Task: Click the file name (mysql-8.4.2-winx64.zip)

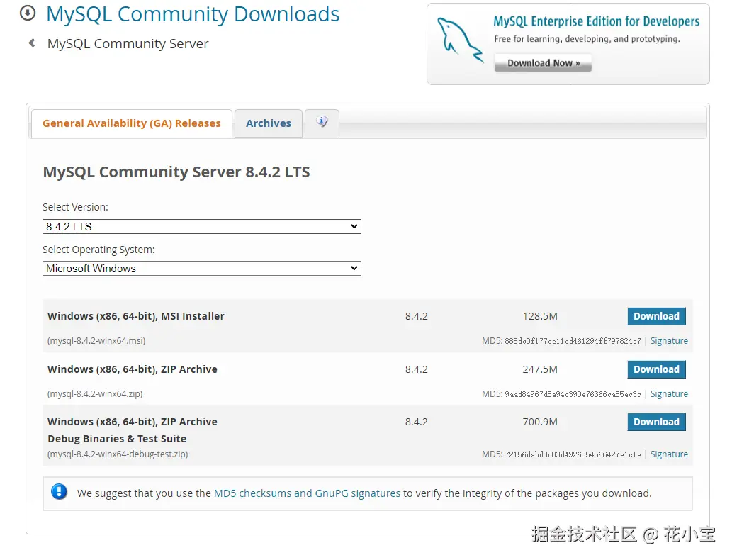Action: 95,394
